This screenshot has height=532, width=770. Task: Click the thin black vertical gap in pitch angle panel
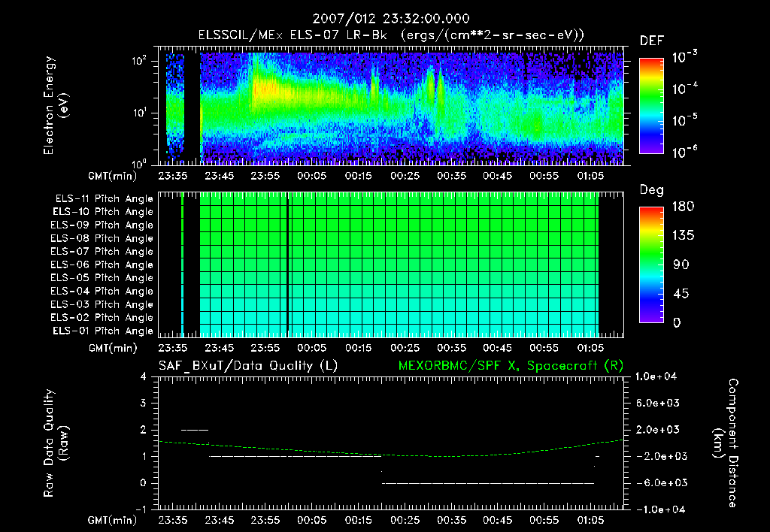(287, 264)
